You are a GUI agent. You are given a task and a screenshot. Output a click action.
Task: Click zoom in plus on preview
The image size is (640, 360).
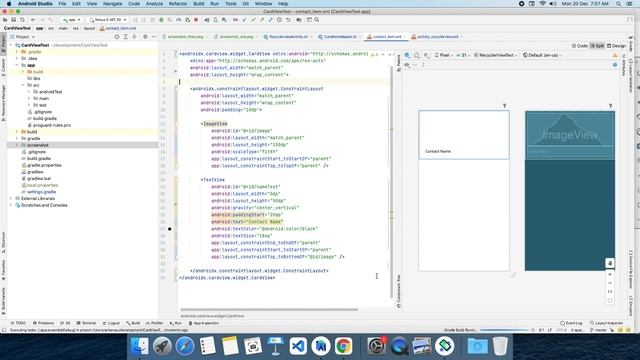(x=610, y=274)
